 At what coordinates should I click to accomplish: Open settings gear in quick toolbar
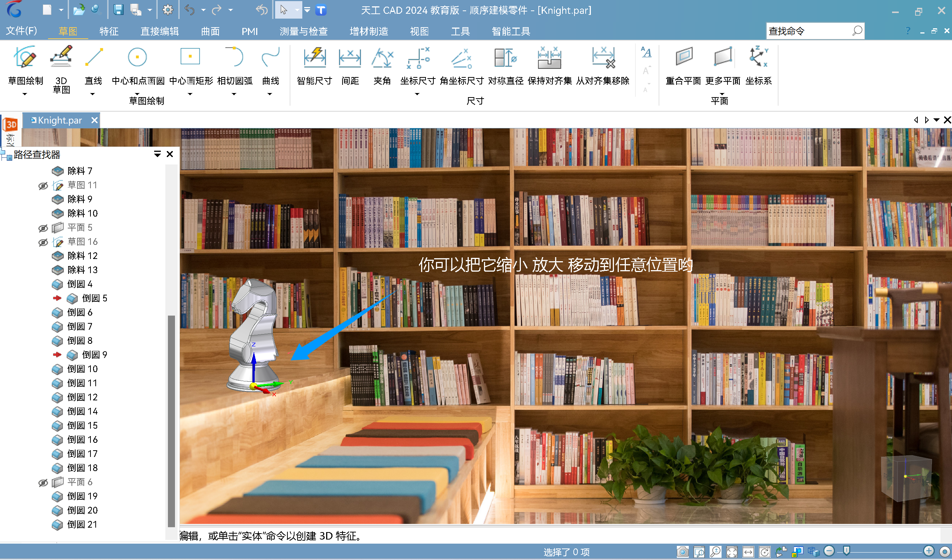168,10
